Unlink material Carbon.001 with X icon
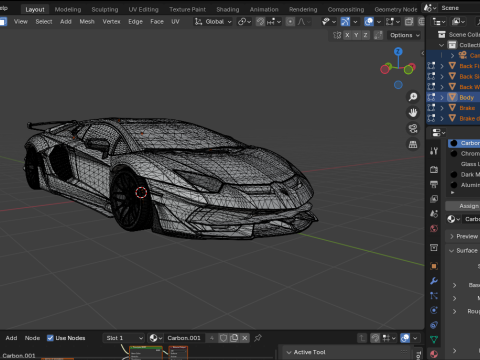This screenshot has height=360, width=480. pos(245,338)
